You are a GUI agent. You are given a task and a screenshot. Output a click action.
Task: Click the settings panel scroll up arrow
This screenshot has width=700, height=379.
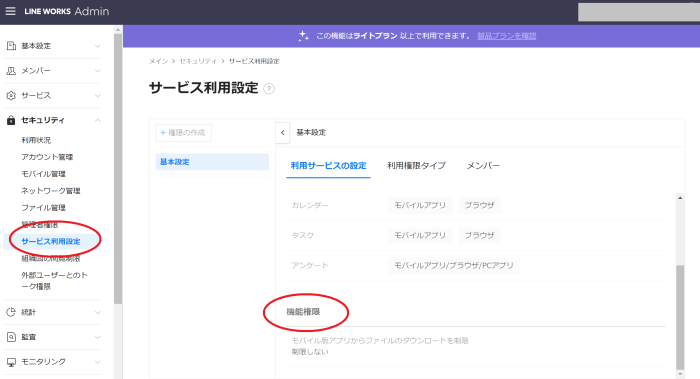(680, 197)
